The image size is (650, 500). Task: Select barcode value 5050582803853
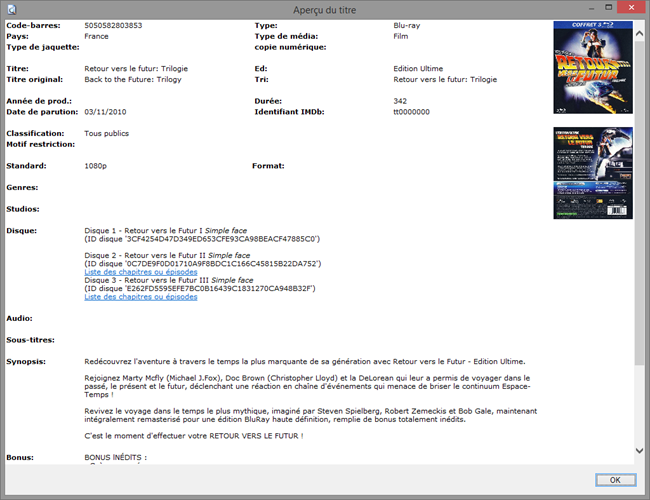pyautogui.click(x=113, y=25)
